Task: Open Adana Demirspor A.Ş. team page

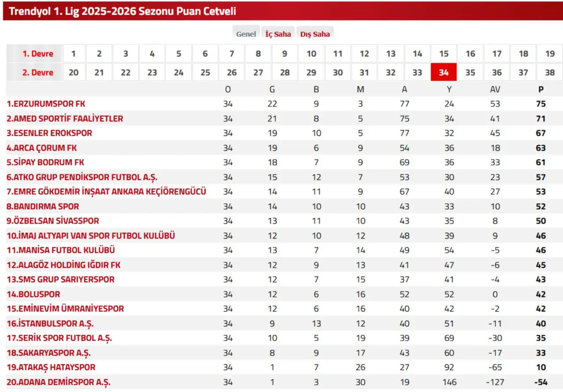Action: [x=58, y=382]
